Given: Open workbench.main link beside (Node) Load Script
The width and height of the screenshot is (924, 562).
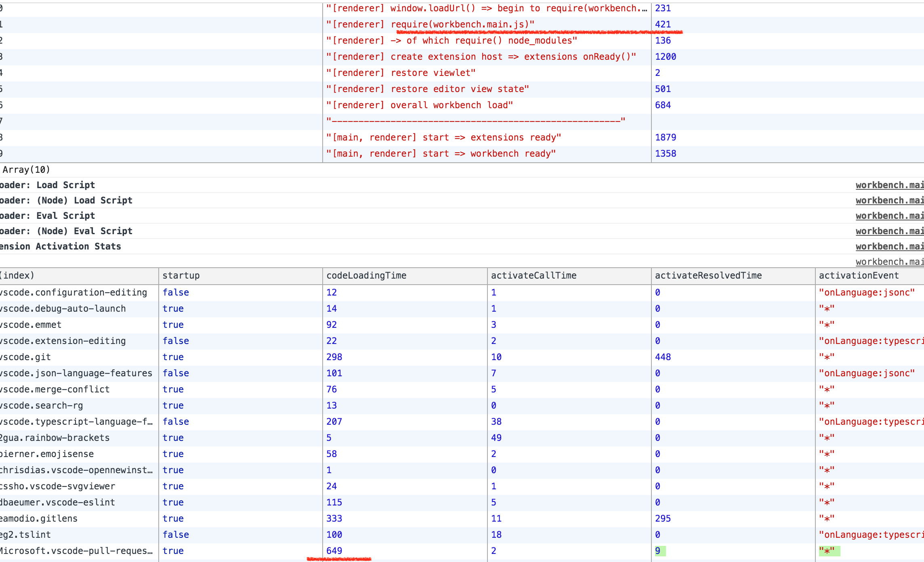Looking at the screenshot, I should pos(890,201).
